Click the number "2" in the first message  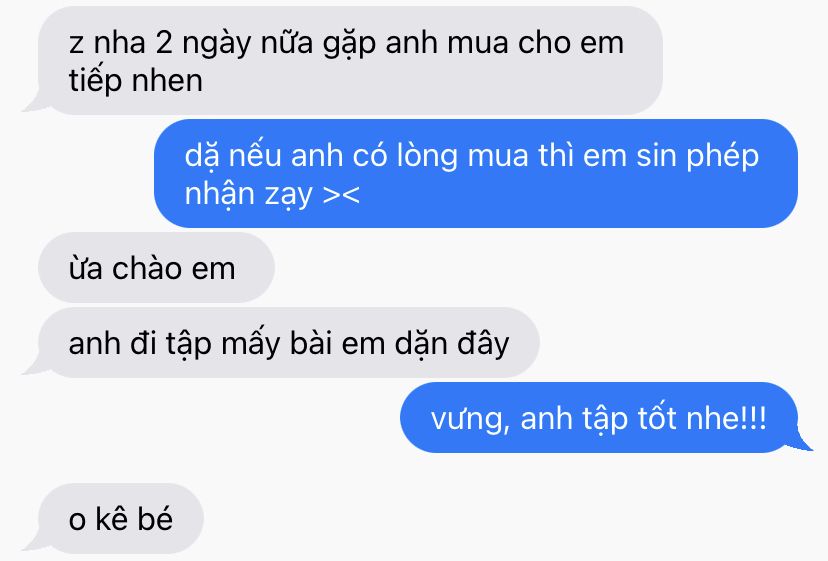point(164,43)
